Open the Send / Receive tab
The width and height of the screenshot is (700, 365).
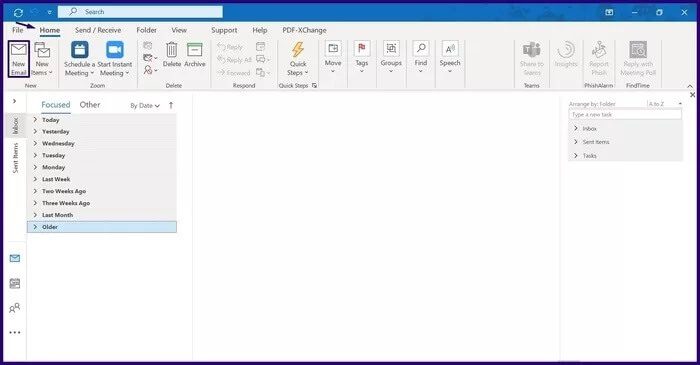pyautogui.click(x=98, y=30)
